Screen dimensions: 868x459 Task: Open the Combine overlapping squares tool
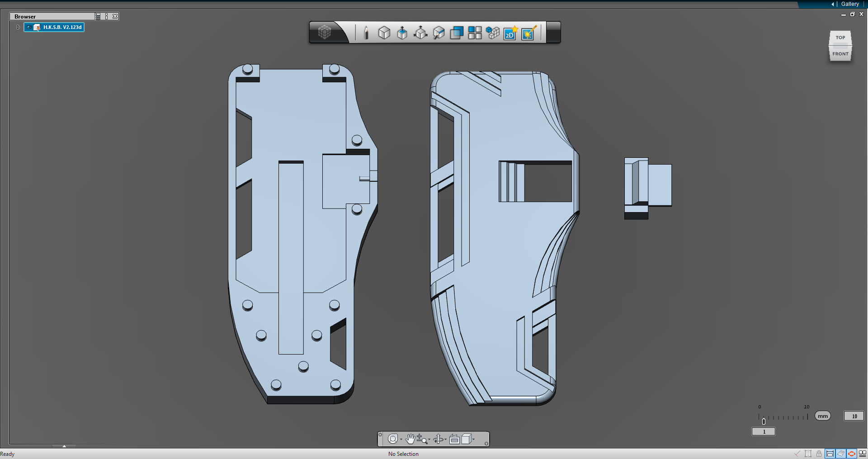(x=457, y=33)
